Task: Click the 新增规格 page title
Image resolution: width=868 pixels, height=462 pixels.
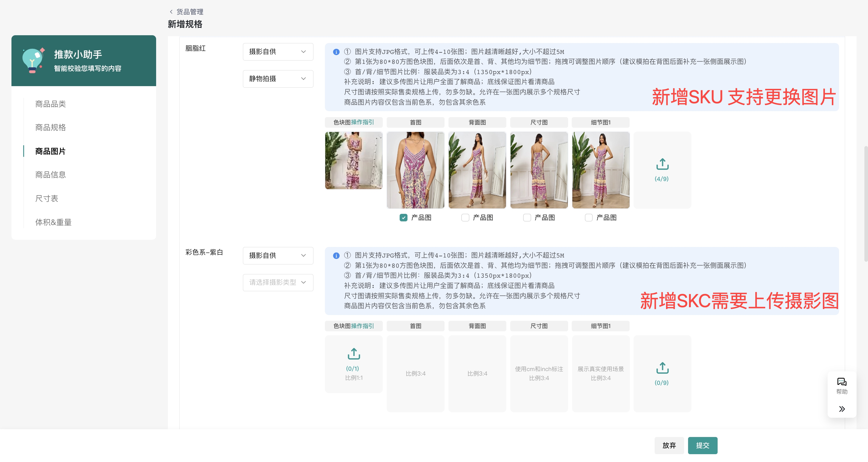Action: [185, 24]
